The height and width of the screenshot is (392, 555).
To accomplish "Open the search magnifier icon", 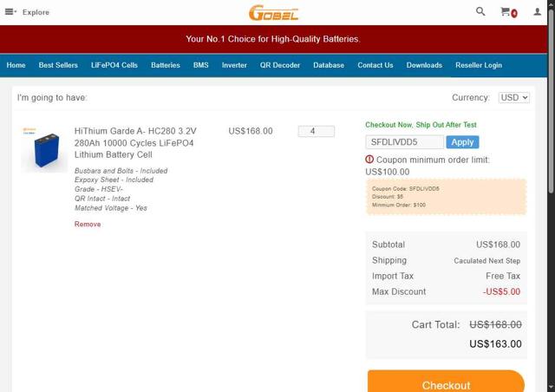I will (x=480, y=11).
